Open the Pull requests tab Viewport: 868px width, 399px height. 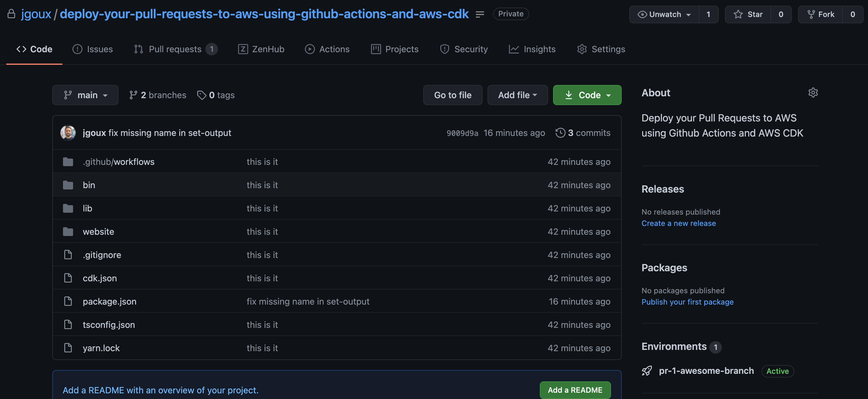click(175, 49)
